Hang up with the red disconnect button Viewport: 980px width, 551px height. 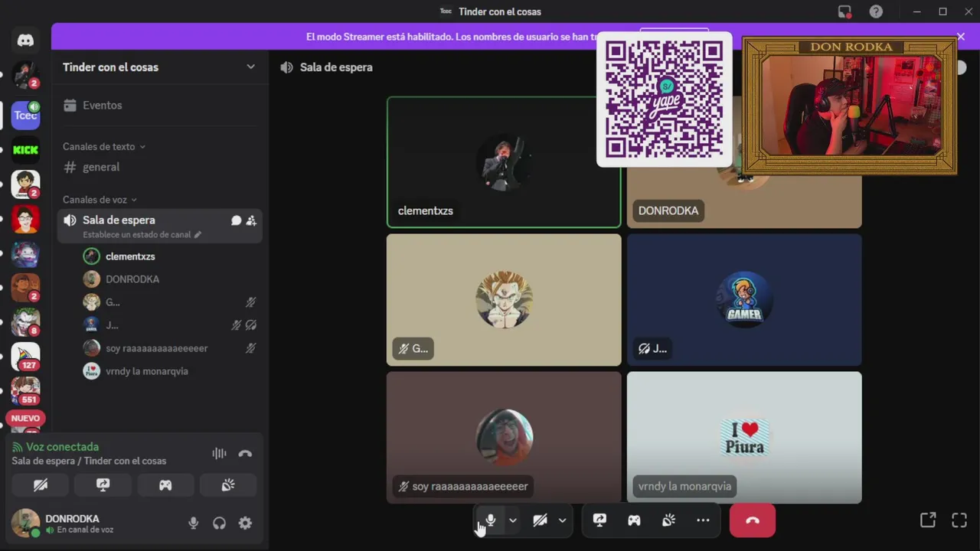point(753,520)
